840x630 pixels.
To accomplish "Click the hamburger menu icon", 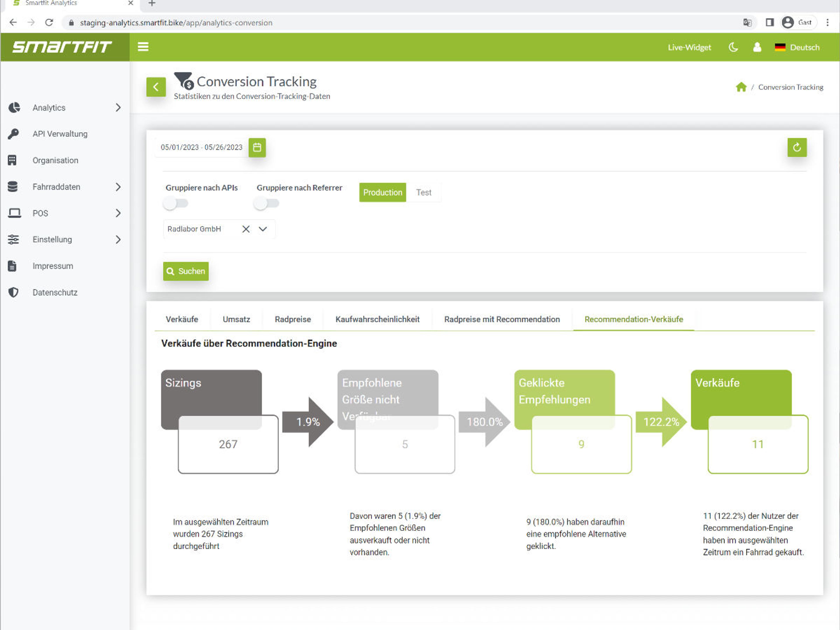I will pos(143,47).
